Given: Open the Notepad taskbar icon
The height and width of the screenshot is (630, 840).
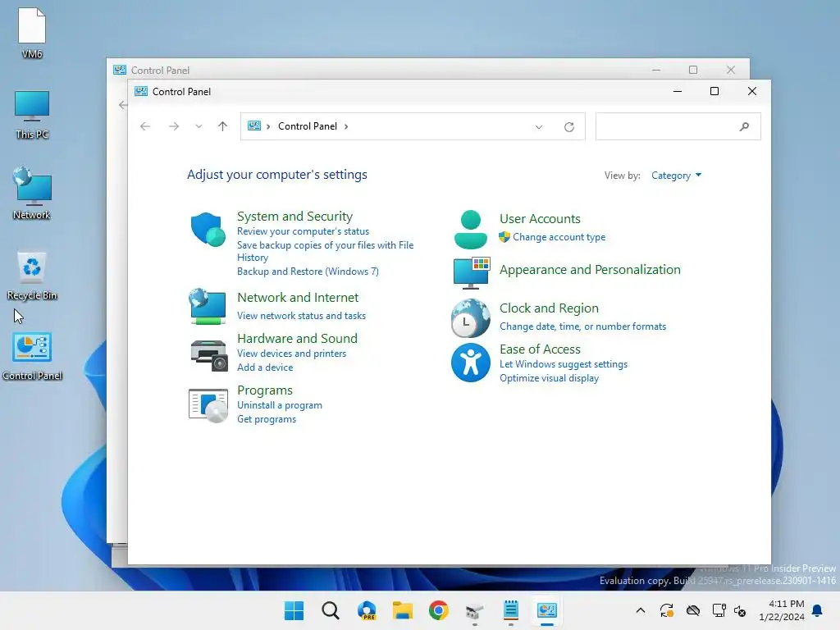Looking at the screenshot, I should pos(511,610).
